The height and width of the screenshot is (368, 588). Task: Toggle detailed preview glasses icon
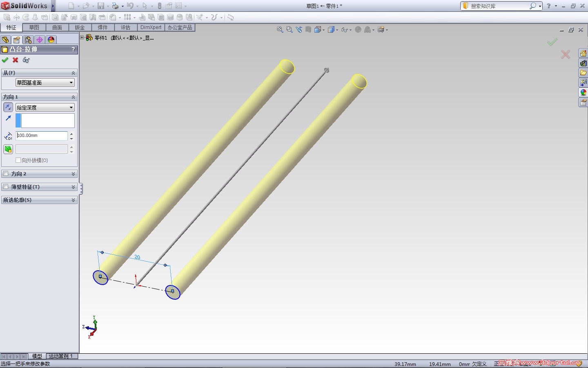[x=26, y=60]
